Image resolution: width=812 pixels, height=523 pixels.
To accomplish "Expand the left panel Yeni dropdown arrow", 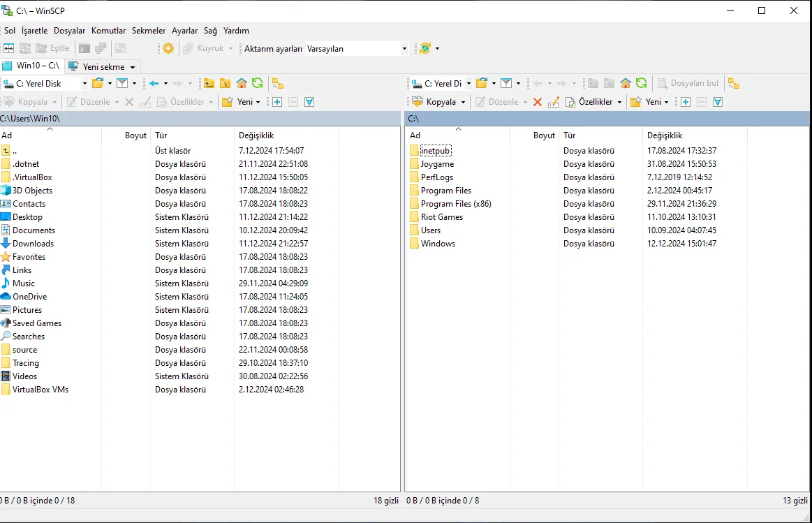I will 258,102.
